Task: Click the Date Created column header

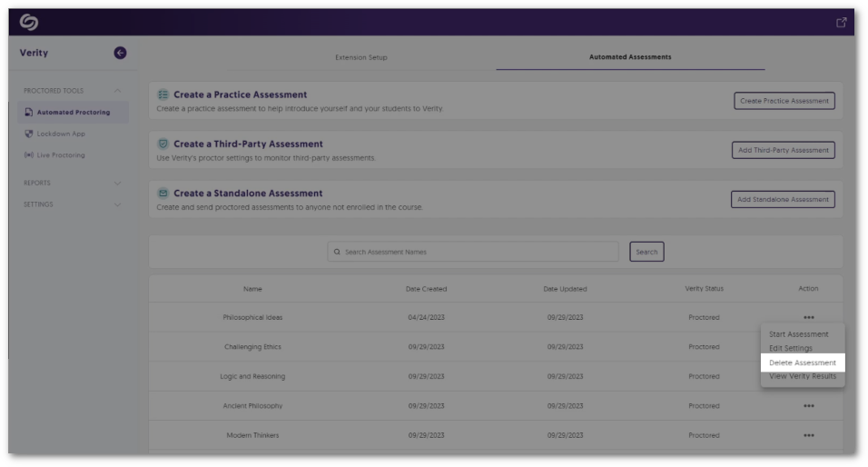Action: (426, 289)
